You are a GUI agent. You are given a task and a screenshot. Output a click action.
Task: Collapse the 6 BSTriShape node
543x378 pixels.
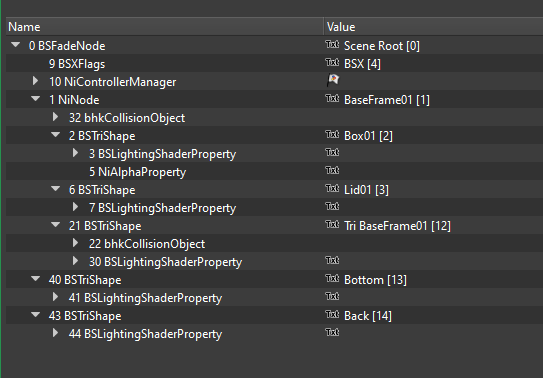(55, 189)
